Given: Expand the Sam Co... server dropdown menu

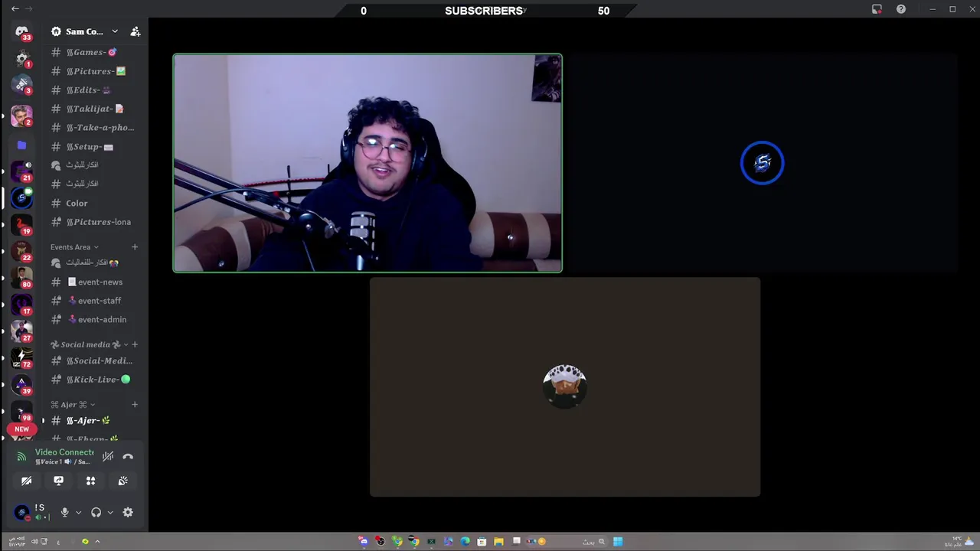Looking at the screenshot, I should coord(115,31).
